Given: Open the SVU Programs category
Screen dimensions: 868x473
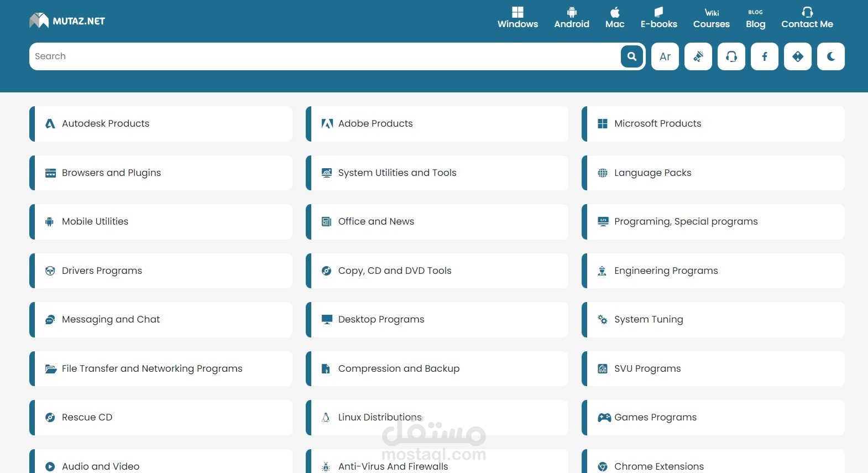Looking at the screenshot, I should 713,369.
